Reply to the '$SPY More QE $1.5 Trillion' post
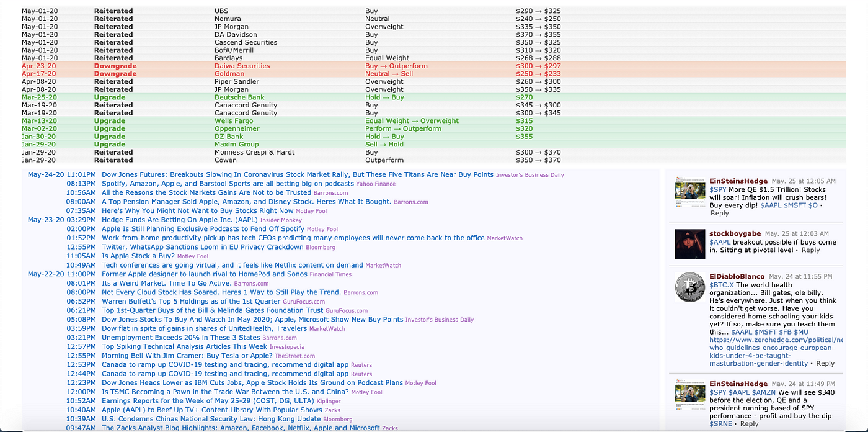The height and width of the screenshot is (432, 868). point(720,213)
